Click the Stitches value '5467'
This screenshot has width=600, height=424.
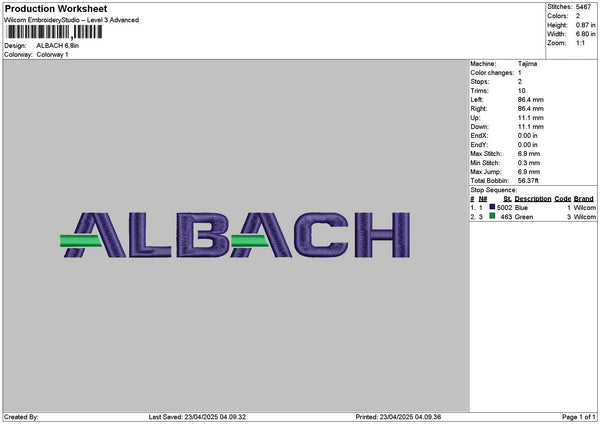tap(584, 7)
